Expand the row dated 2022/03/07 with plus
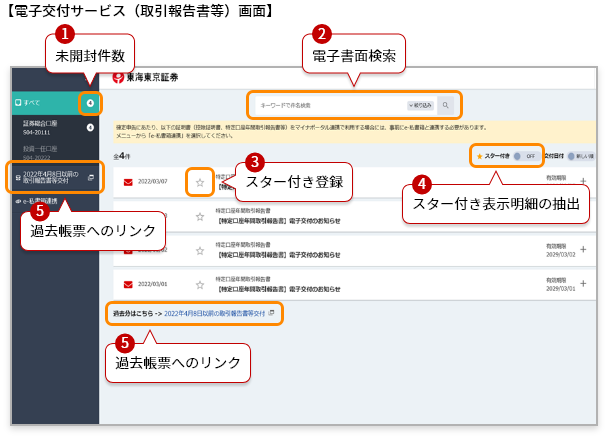608x438 pixels. (x=583, y=181)
